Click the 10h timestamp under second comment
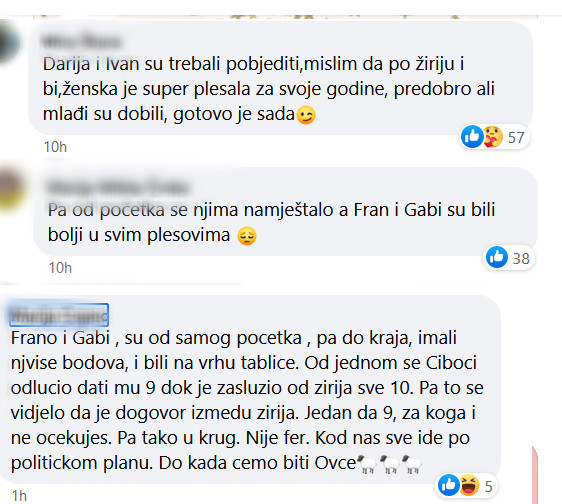This screenshot has height=504, width=562. click(60, 268)
